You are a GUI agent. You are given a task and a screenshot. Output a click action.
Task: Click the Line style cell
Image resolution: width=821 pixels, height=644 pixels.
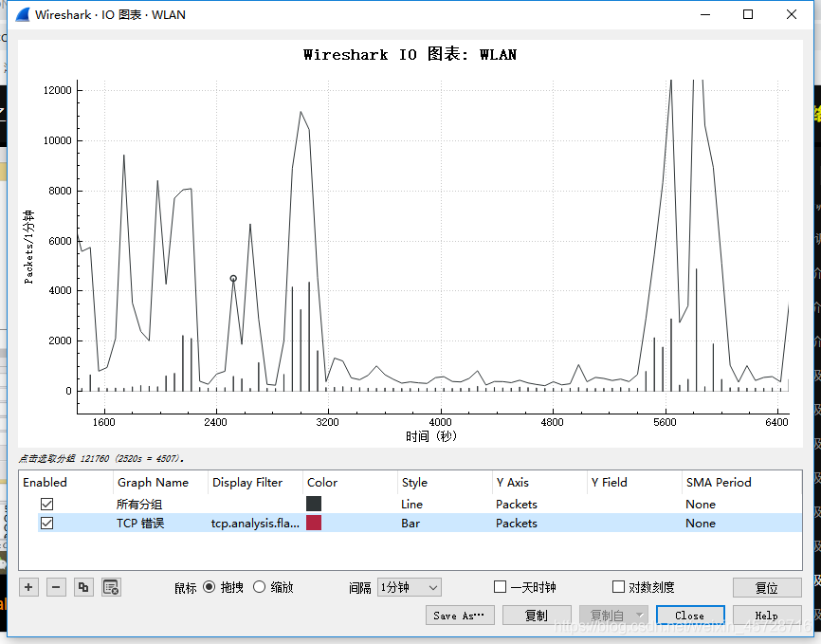coord(412,504)
